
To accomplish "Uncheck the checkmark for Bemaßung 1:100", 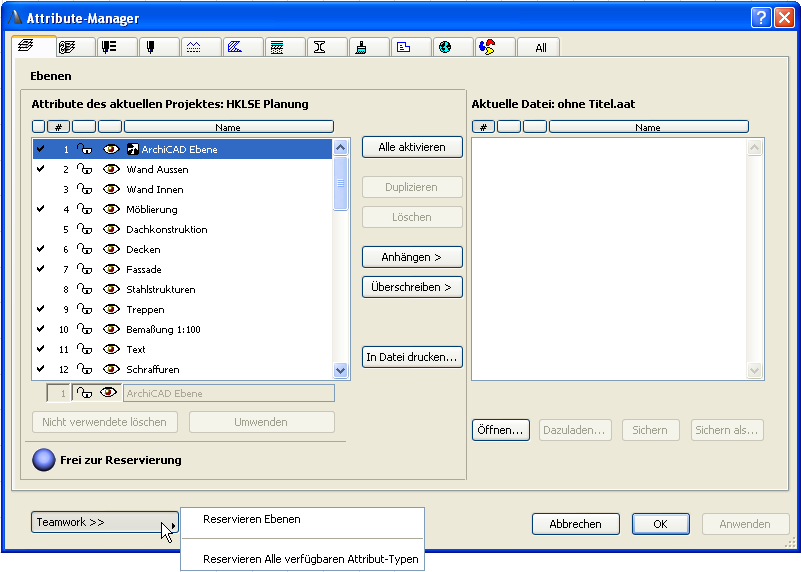I will click(41, 328).
